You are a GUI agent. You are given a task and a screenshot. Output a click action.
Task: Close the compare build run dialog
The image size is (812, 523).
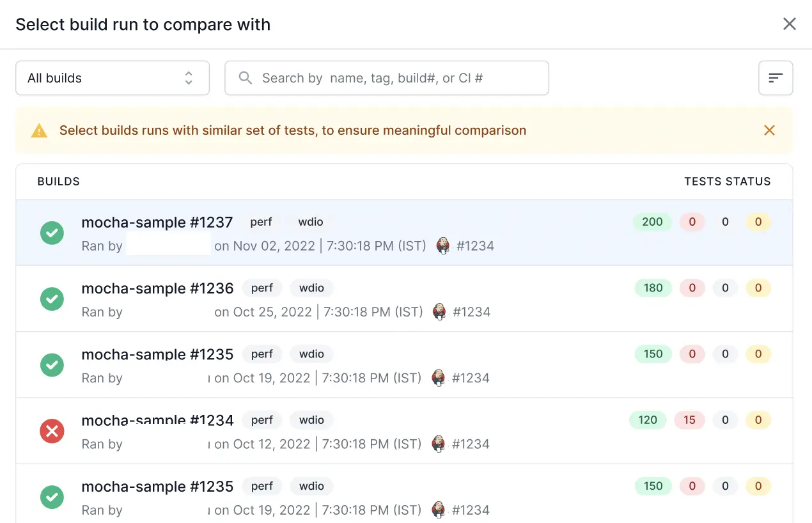point(790,24)
